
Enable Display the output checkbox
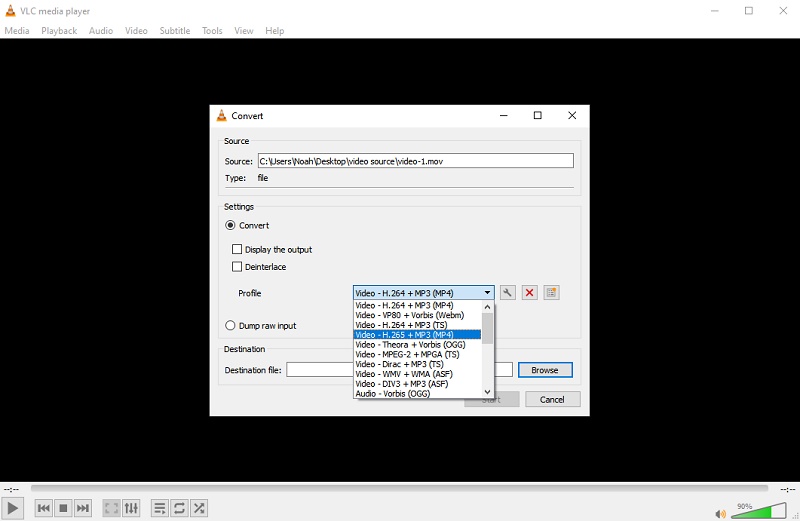click(x=237, y=249)
